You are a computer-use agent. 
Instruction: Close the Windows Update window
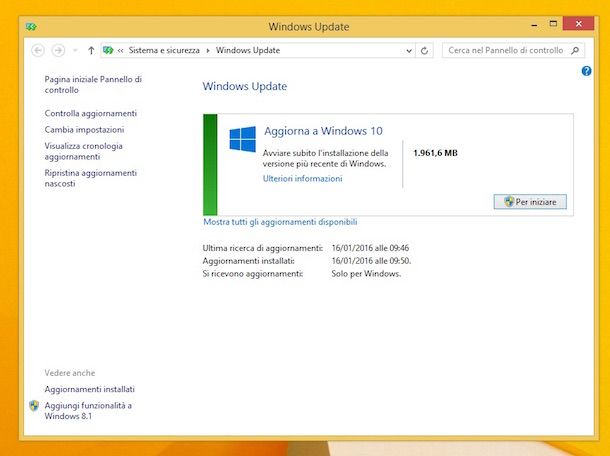point(578,24)
